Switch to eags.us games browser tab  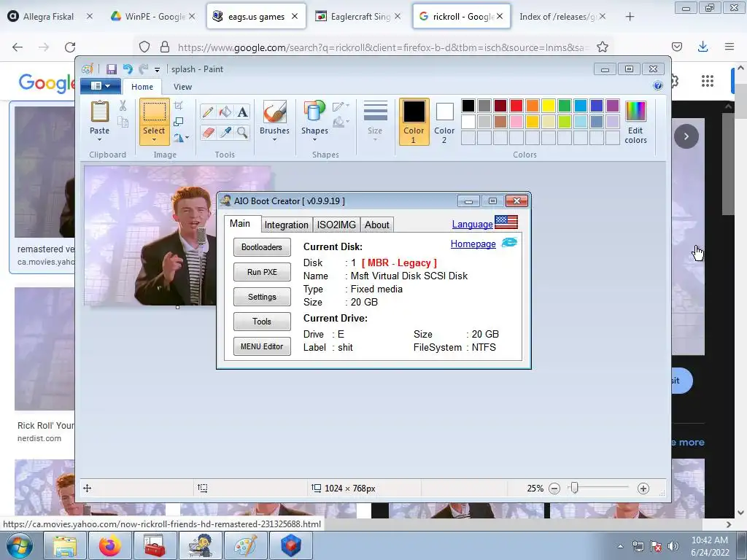(x=256, y=17)
